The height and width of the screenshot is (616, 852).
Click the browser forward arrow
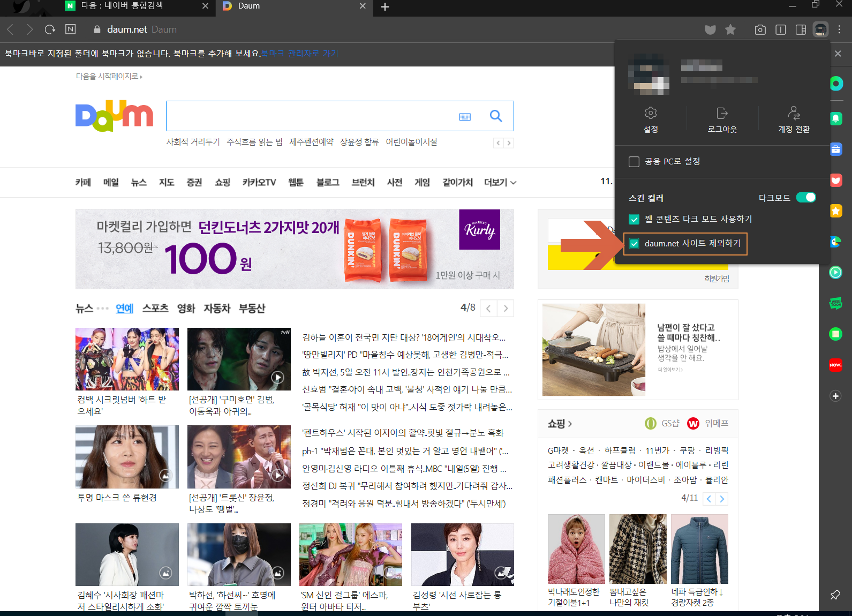pos(29,29)
